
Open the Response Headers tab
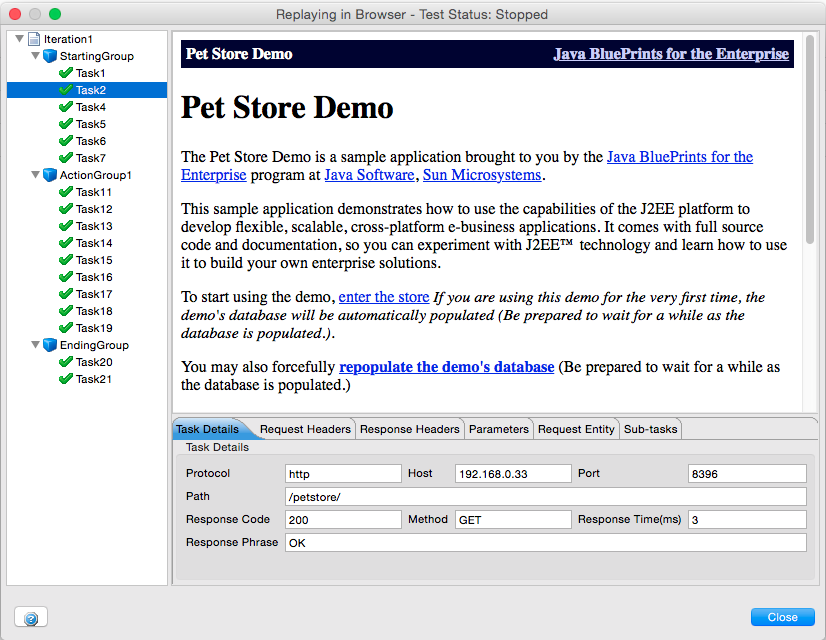[x=410, y=429]
